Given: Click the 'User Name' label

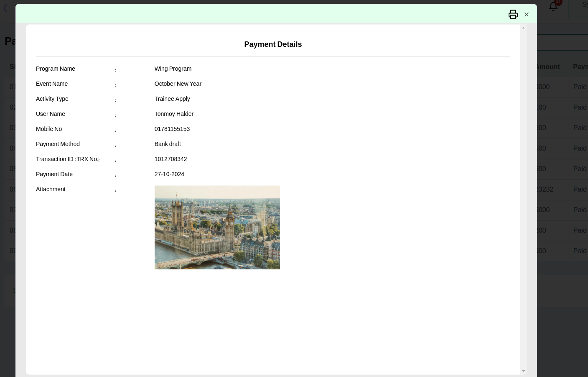Looking at the screenshot, I should click(51, 114).
